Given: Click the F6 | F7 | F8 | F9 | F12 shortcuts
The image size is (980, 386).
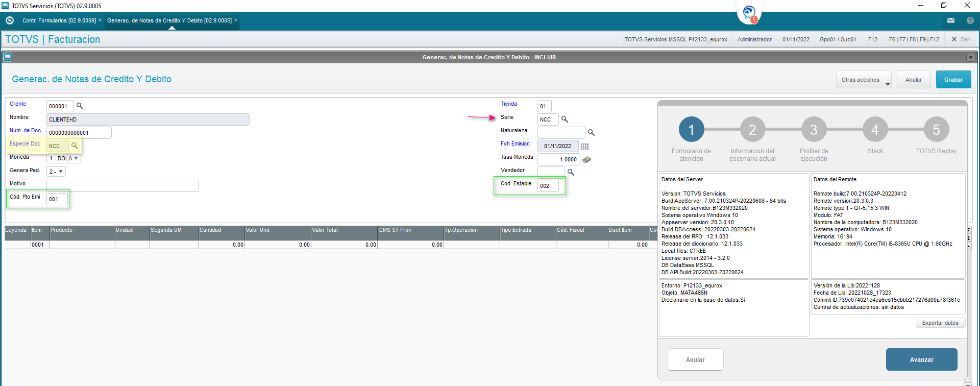Looking at the screenshot, I should [x=914, y=39].
